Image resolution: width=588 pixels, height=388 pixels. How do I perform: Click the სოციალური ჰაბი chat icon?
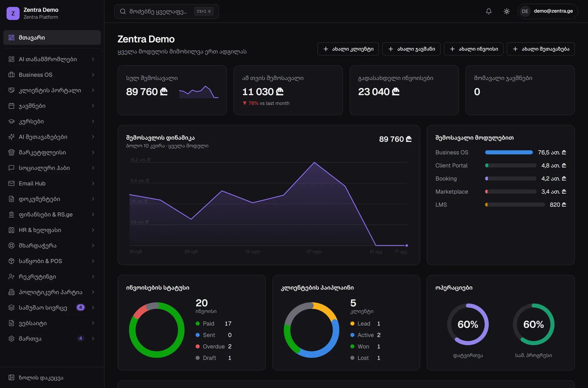tap(11, 168)
